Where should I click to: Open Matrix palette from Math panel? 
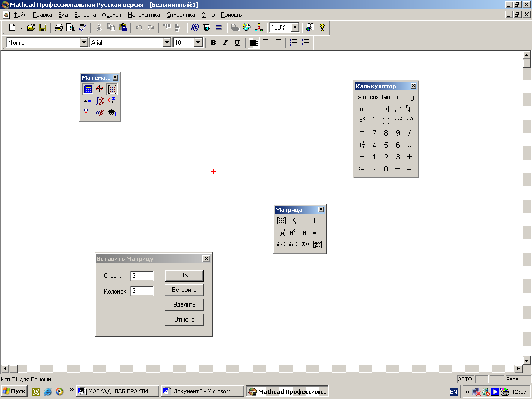tap(112, 89)
